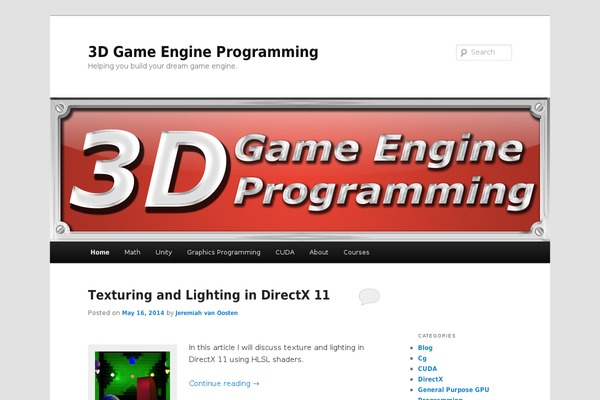Open the post comment bubble icon

pos(369,297)
